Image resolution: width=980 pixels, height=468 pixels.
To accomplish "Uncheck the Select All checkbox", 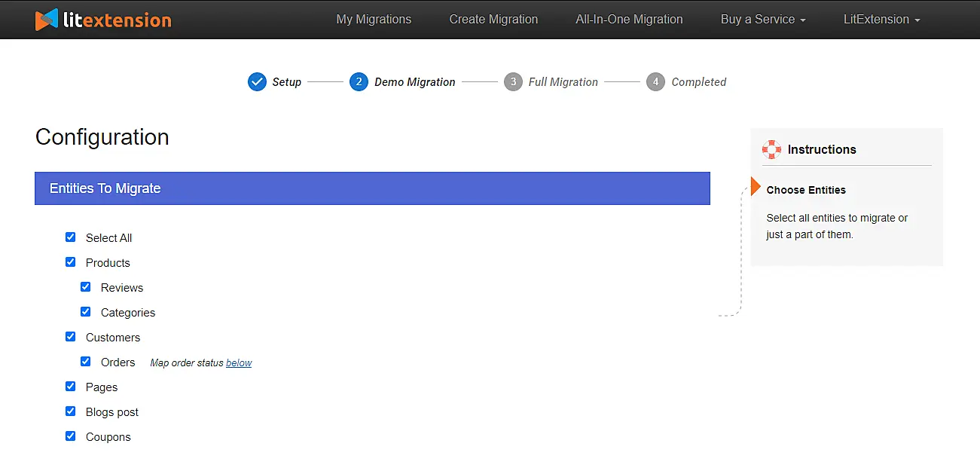I will pos(70,237).
